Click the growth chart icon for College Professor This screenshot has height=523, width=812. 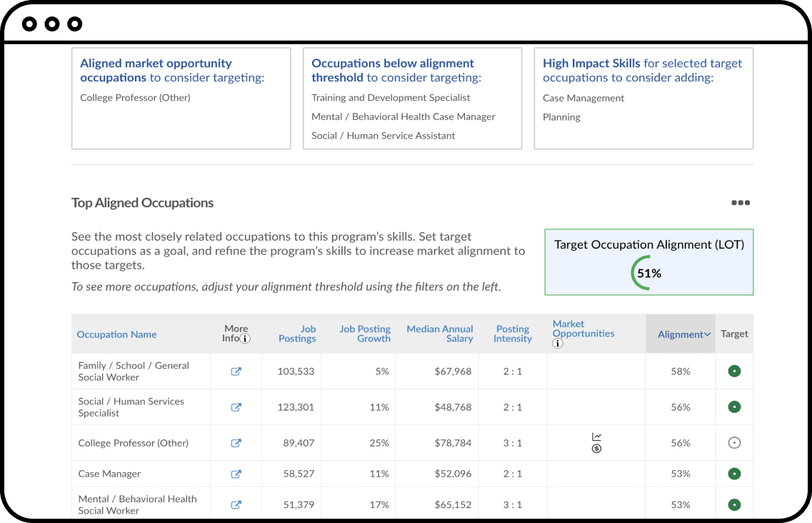coord(596,437)
